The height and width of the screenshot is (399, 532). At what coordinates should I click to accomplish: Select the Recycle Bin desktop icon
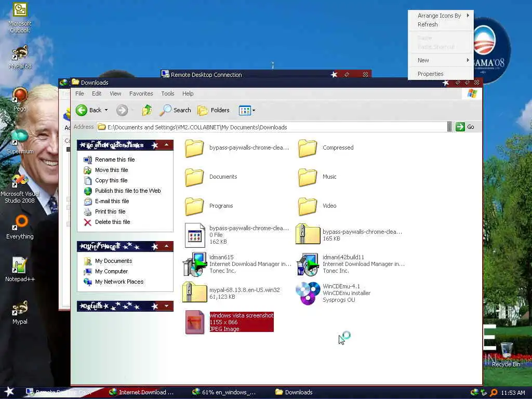point(506,355)
